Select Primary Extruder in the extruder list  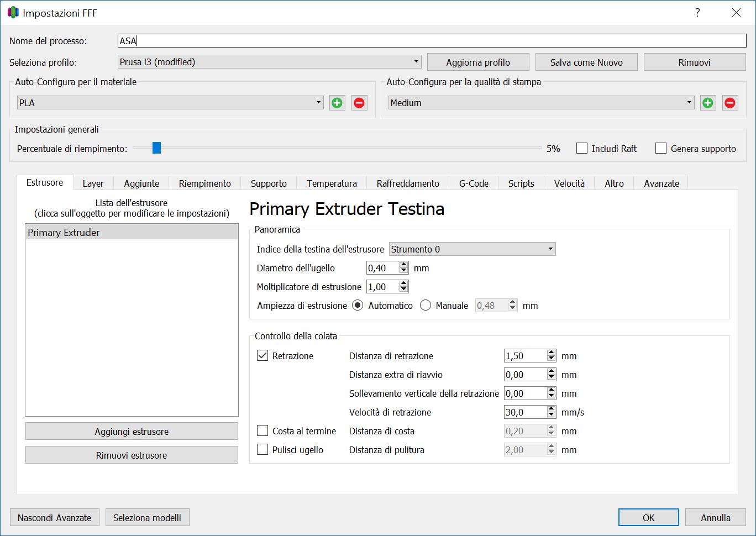tap(132, 233)
